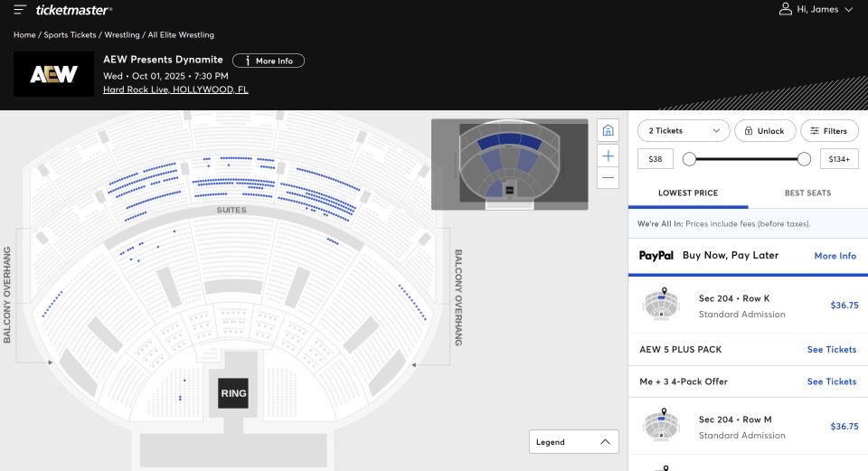Zoom out of the seat map
Image resolution: width=868 pixels, height=471 pixels.
609,178
